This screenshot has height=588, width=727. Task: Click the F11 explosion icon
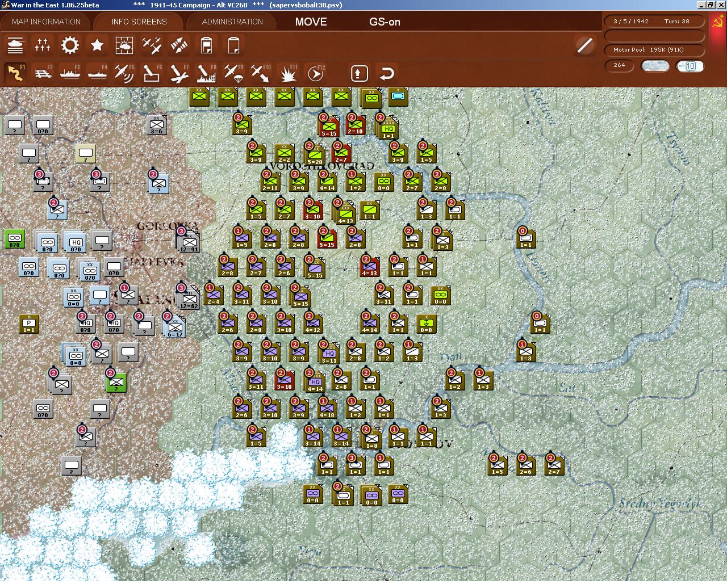pos(288,73)
